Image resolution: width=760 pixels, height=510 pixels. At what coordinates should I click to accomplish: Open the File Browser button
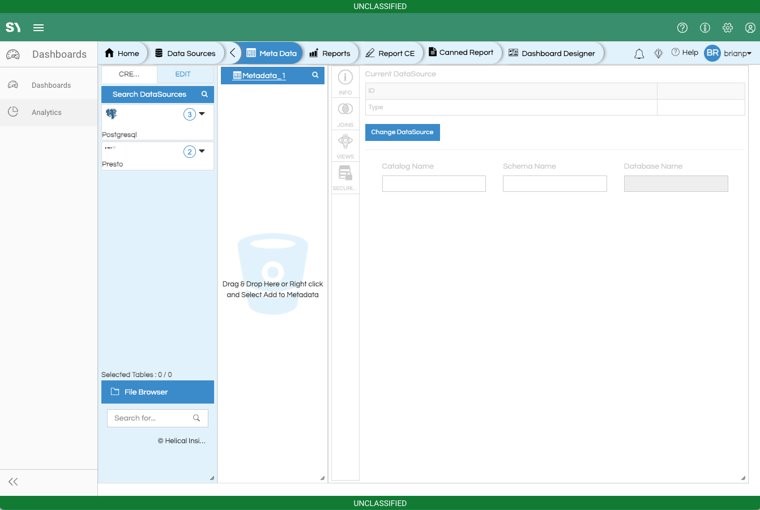157,392
